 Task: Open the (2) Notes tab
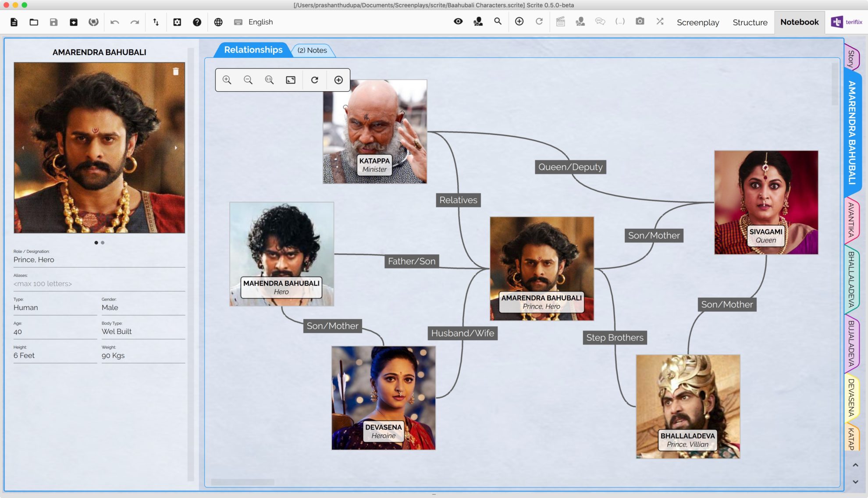coord(313,50)
